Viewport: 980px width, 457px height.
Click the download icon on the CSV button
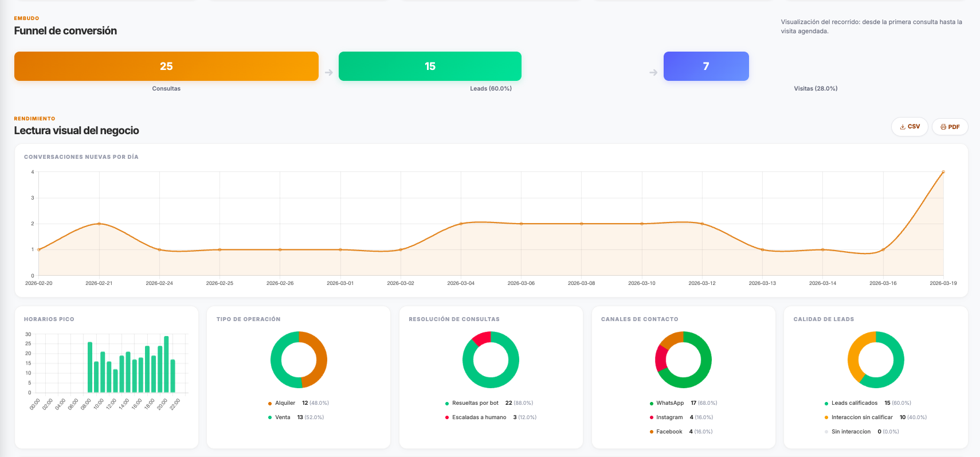[903, 127]
